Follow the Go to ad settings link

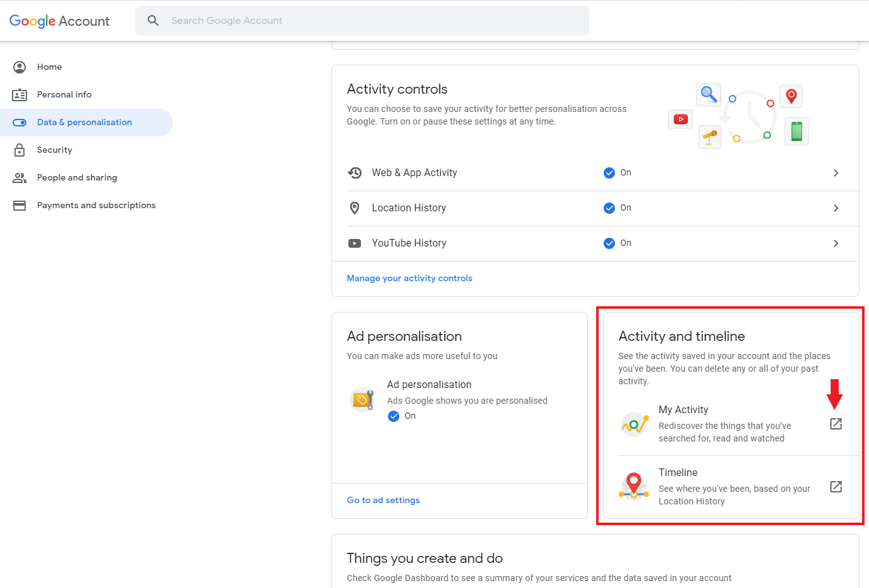383,500
